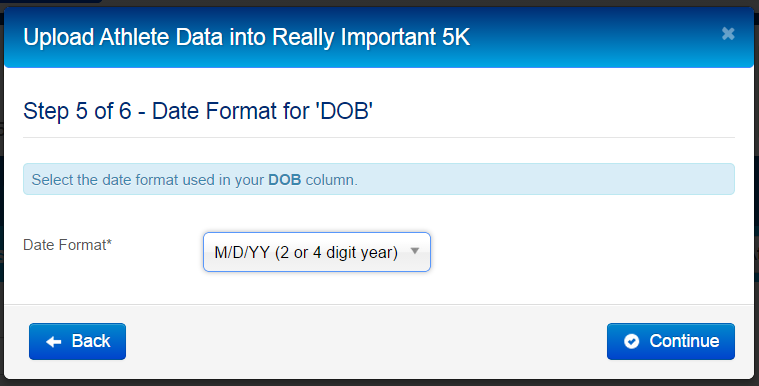The height and width of the screenshot is (386, 759).
Task: Expand the date format combo box list
Action: pyautogui.click(x=317, y=252)
